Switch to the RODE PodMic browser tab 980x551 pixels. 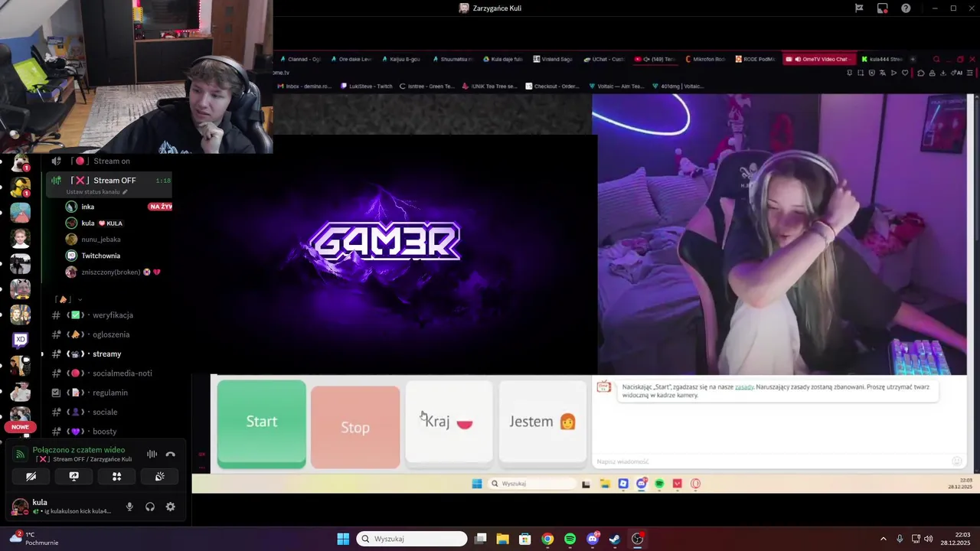coord(755,59)
